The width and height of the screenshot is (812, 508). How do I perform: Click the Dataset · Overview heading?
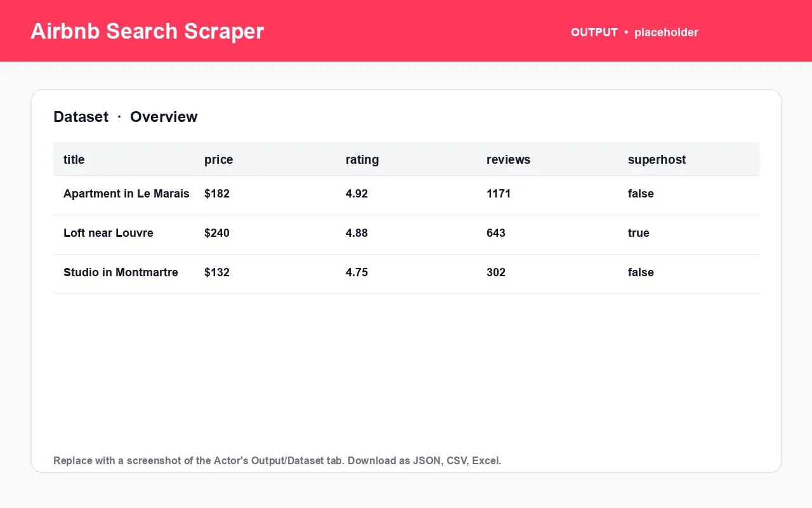point(126,117)
